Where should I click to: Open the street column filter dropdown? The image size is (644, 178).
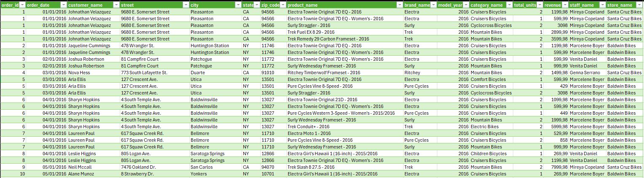186,5
